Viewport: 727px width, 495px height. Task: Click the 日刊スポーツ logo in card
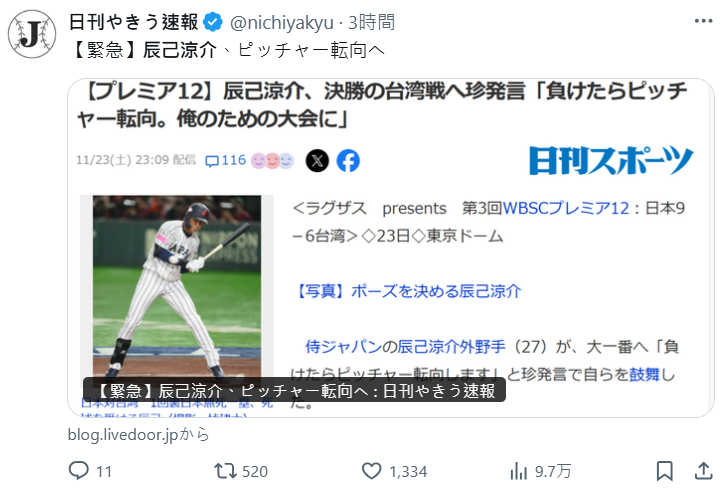[611, 160]
